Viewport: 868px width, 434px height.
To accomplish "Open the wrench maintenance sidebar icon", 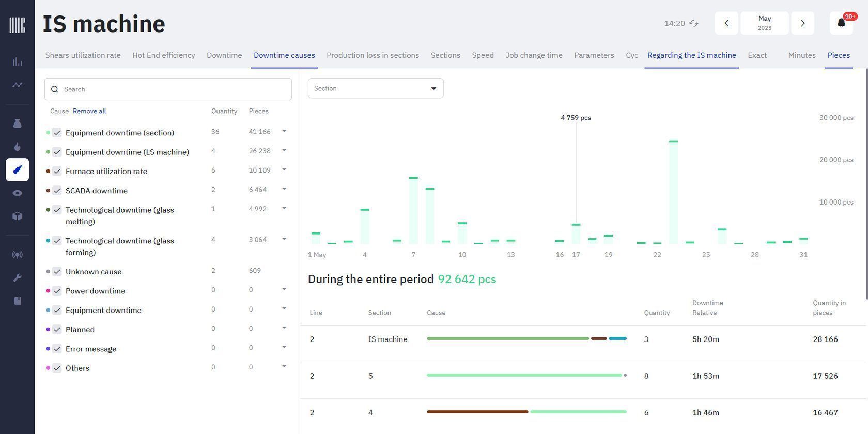I will (x=17, y=278).
